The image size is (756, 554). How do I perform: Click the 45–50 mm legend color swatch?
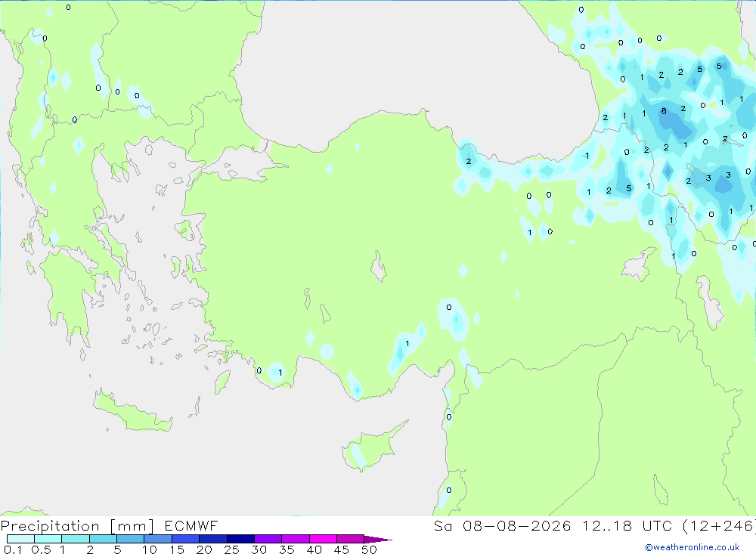351,539
